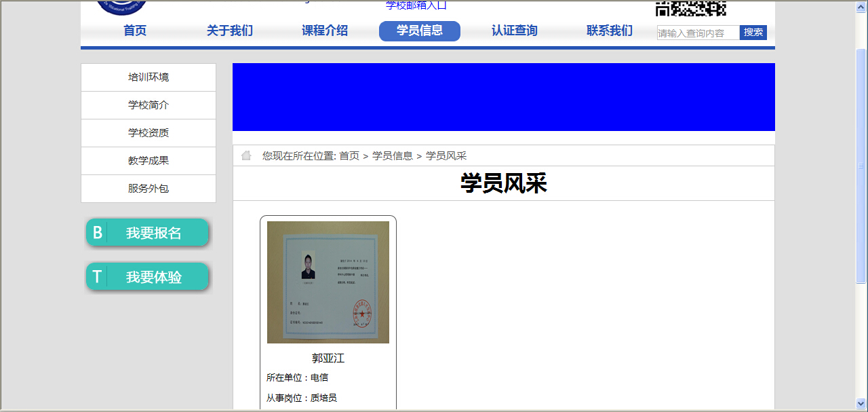868x412 pixels.
Task: Click the 我要报名 signup button
Action: pos(147,233)
